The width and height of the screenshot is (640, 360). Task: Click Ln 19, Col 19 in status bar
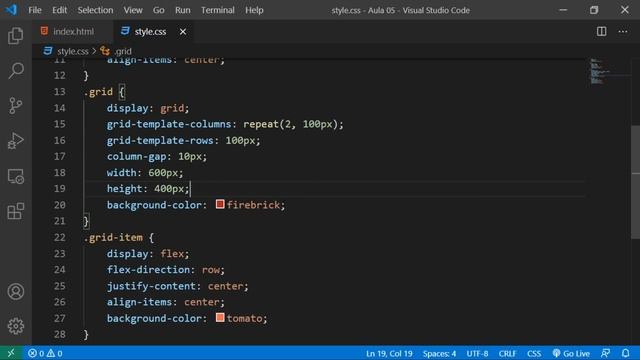coord(389,353)
